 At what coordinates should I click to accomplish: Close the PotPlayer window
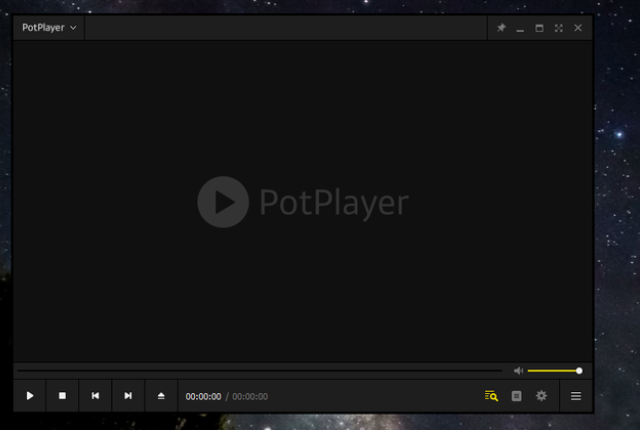[x=578, y=28]
